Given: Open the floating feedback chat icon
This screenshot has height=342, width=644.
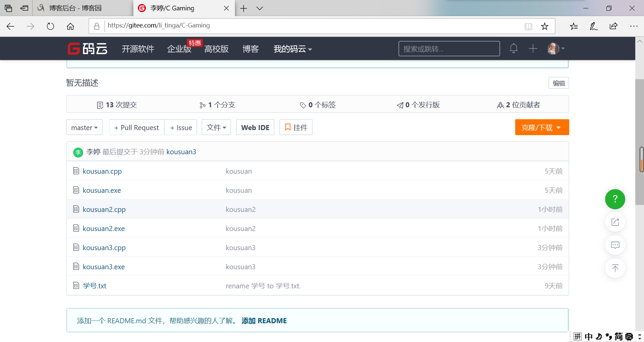Looking at the screenshot, I should pos(615,245).
